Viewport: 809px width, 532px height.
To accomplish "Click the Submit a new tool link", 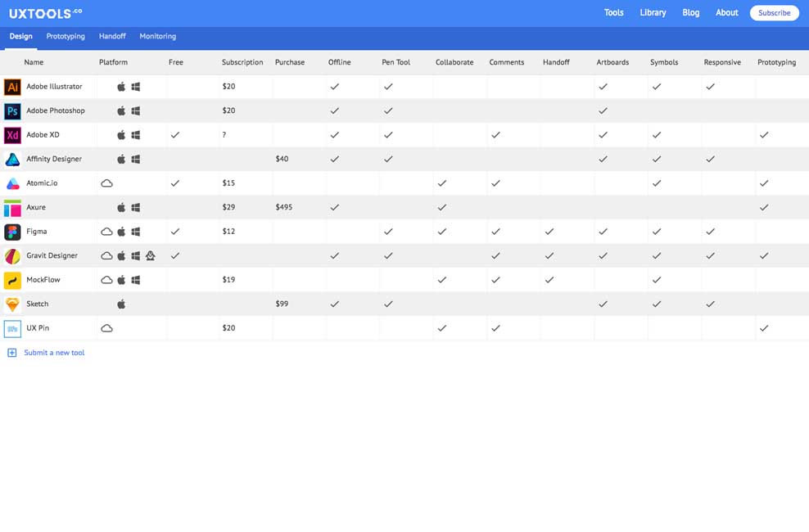I will click(x=54, y=353).
